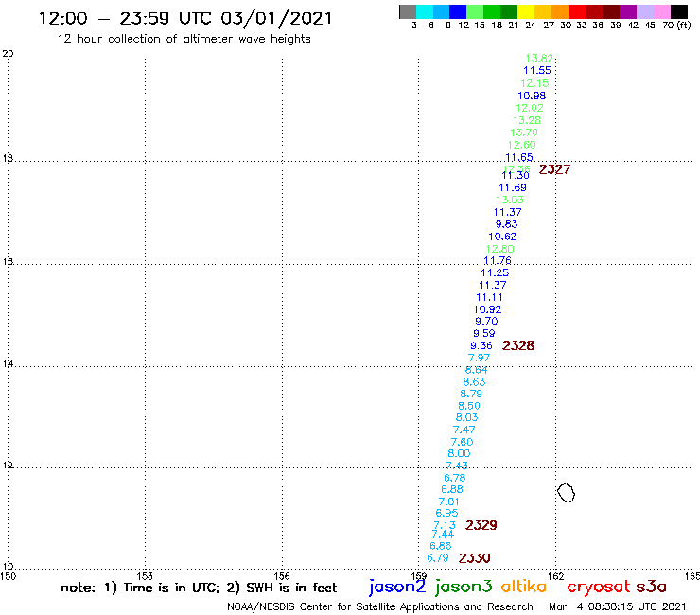Select the pink swatch in the color legend

pyautogui.click(x=662, y=11)
